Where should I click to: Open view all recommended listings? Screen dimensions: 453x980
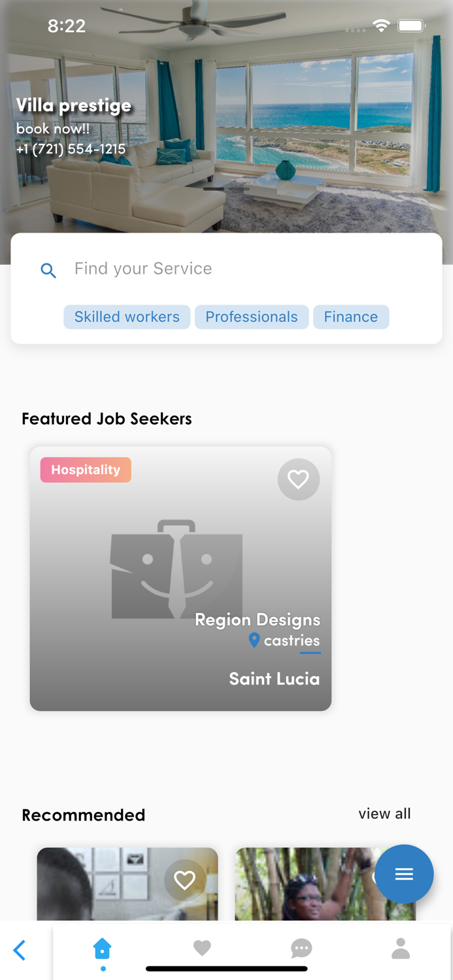(384, 813)
